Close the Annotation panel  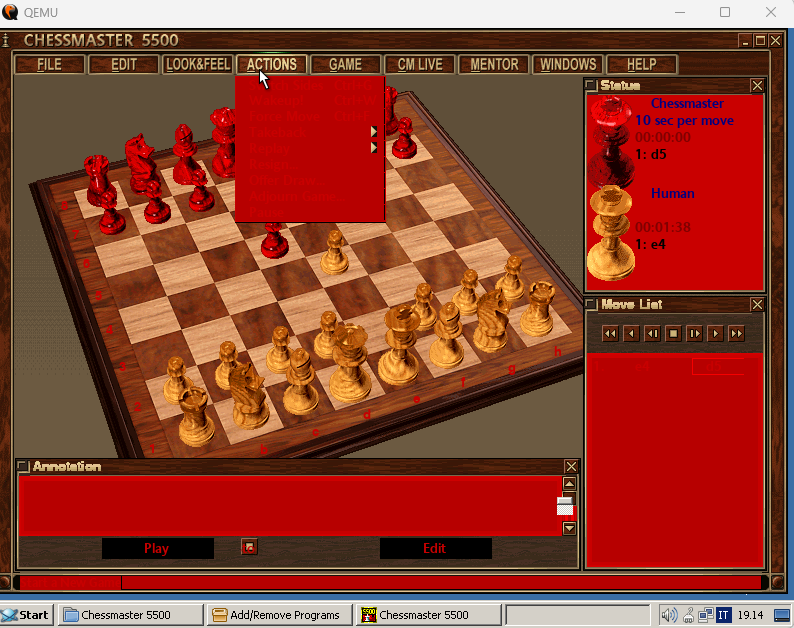coord(571,466)
